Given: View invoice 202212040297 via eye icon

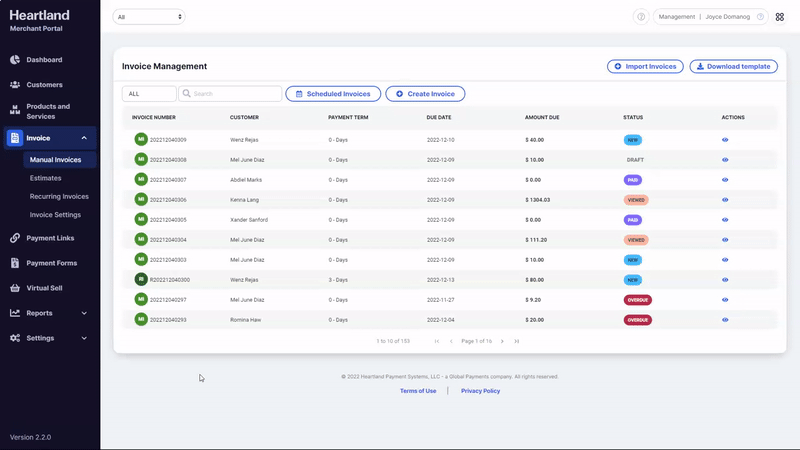Looking at the screenshot, I should click(x=725, y=300).
